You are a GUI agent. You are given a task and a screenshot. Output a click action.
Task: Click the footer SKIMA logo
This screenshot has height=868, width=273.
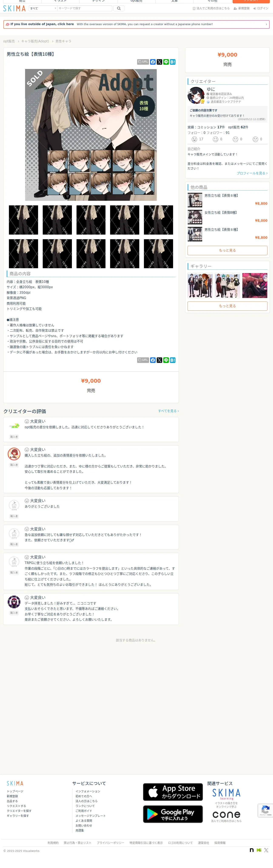coord(15,783)
